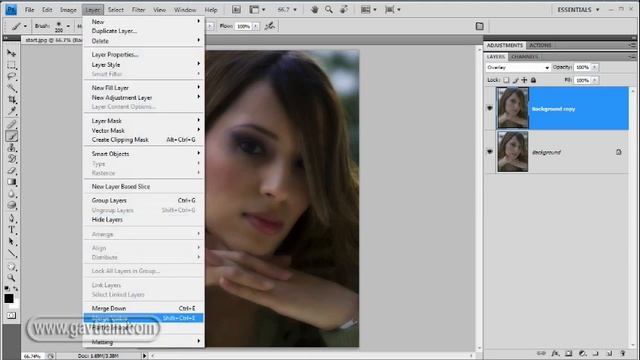The width and height of the screenshot is (640, 360).
Task: Open the Tool Preset picker arrow
Action: coord(25,26)
